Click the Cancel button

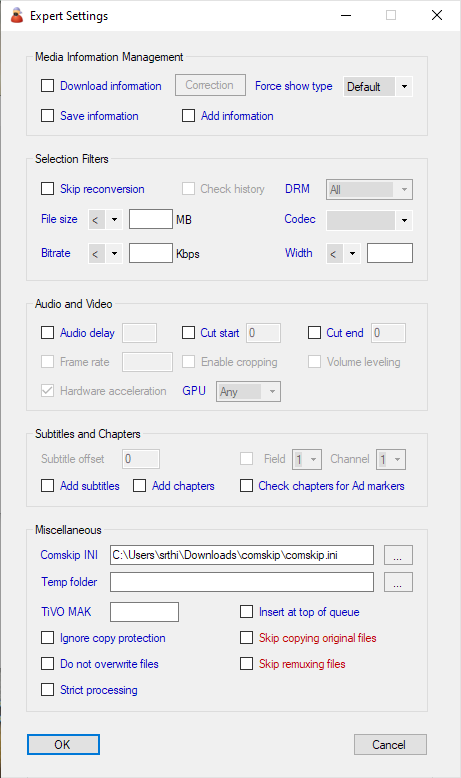(390, 745)
